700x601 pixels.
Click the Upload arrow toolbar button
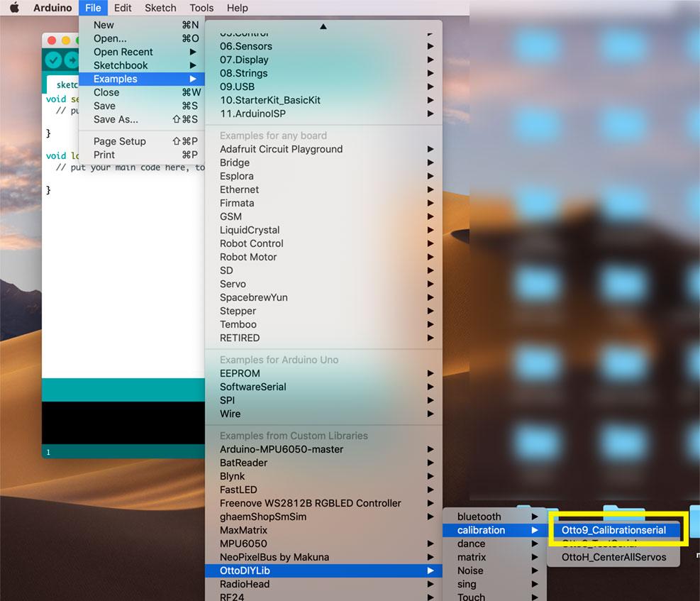pos(72,60)
